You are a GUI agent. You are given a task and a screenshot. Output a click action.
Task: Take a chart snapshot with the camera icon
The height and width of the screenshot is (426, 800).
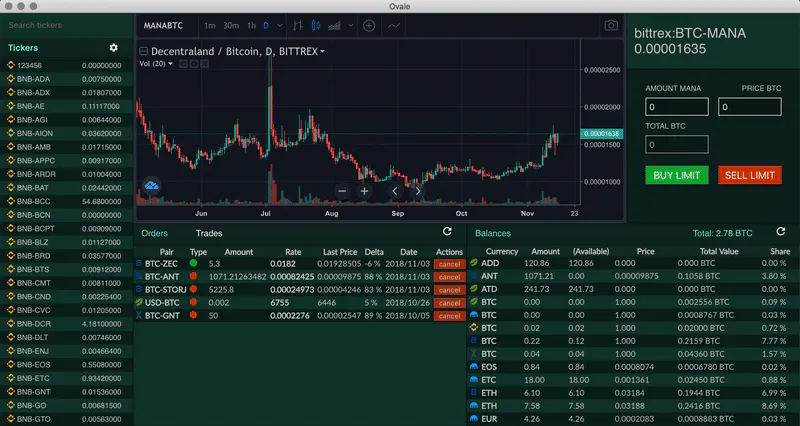[611, 26]
